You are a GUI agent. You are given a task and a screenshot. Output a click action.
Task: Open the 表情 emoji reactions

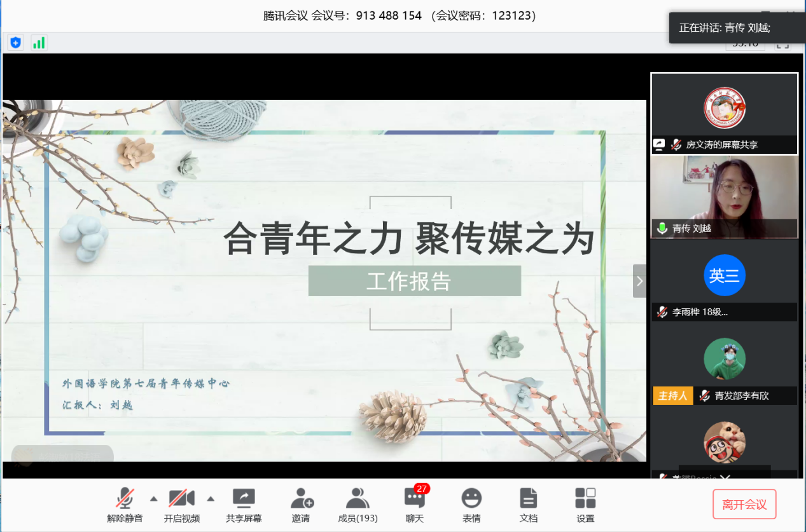(x=471, y=505)
